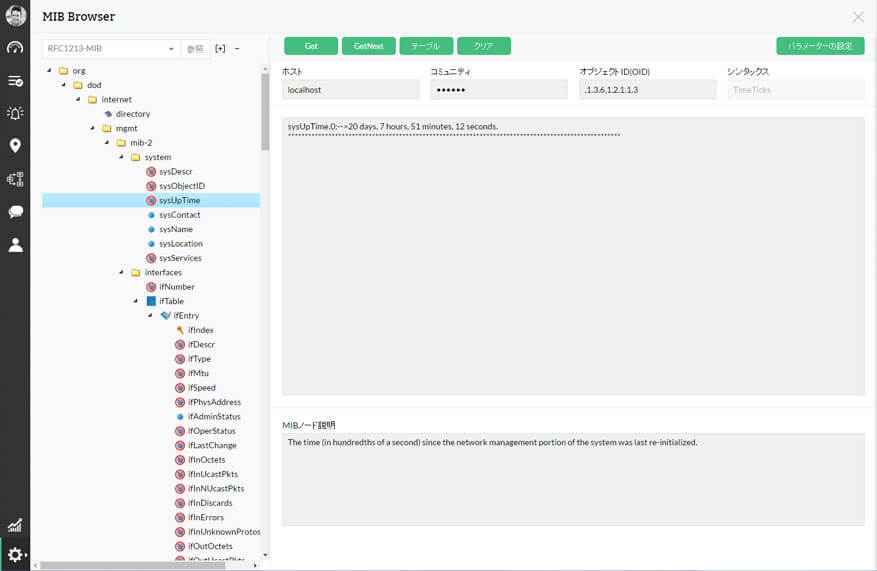The image size is (877, 571).
Task: Click the chat bubble icon in sidebar
Action: click(x=15, y=212)
